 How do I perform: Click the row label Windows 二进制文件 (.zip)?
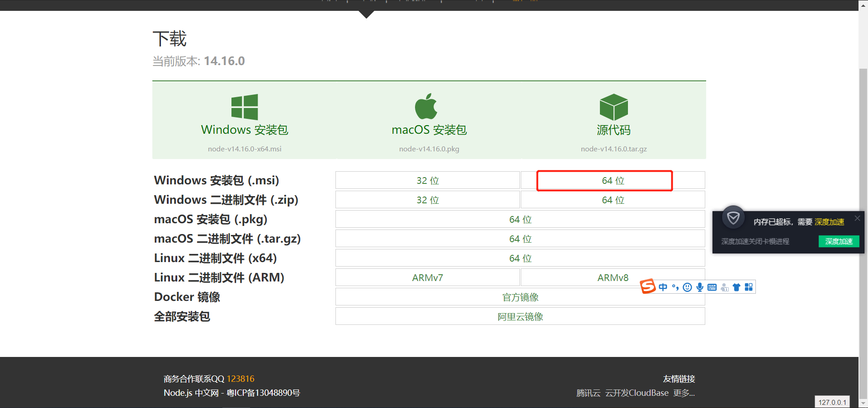coord(226,200)
